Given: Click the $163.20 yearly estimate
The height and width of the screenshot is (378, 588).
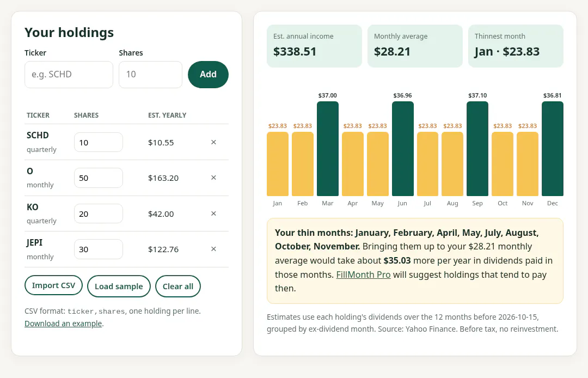Looking at the screenshot, I should coord(163,178).
